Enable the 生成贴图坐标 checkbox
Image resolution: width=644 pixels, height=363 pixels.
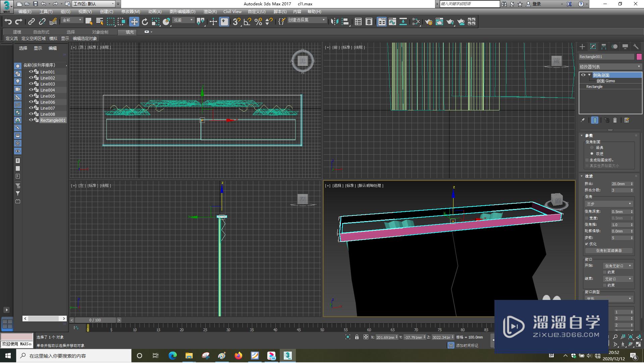(x=587, y=160)
